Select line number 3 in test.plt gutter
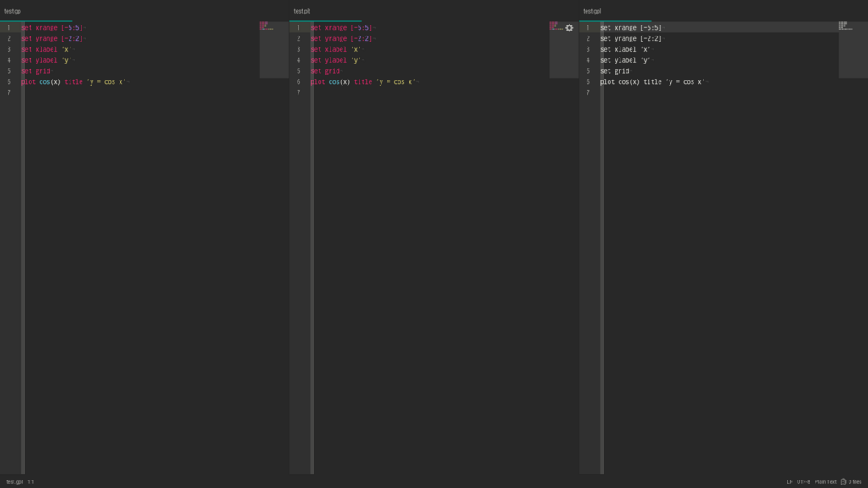 (298, 49)
